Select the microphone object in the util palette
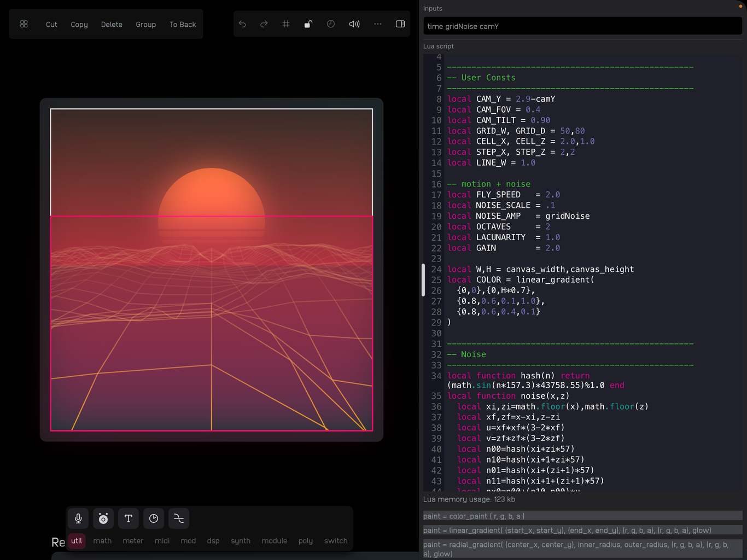This screenshot has width=747, height=560. coord(78,518)
